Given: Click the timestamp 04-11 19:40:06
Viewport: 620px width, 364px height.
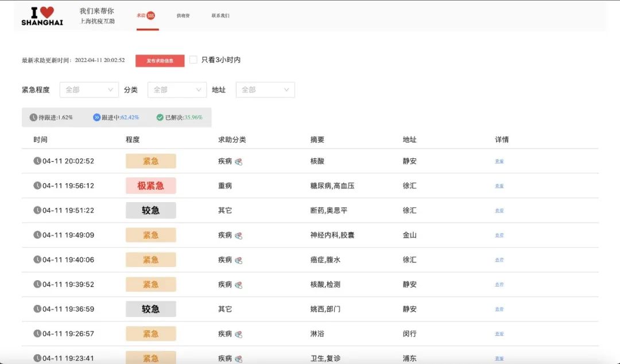Looking at the screenshot, I should 68,260.
